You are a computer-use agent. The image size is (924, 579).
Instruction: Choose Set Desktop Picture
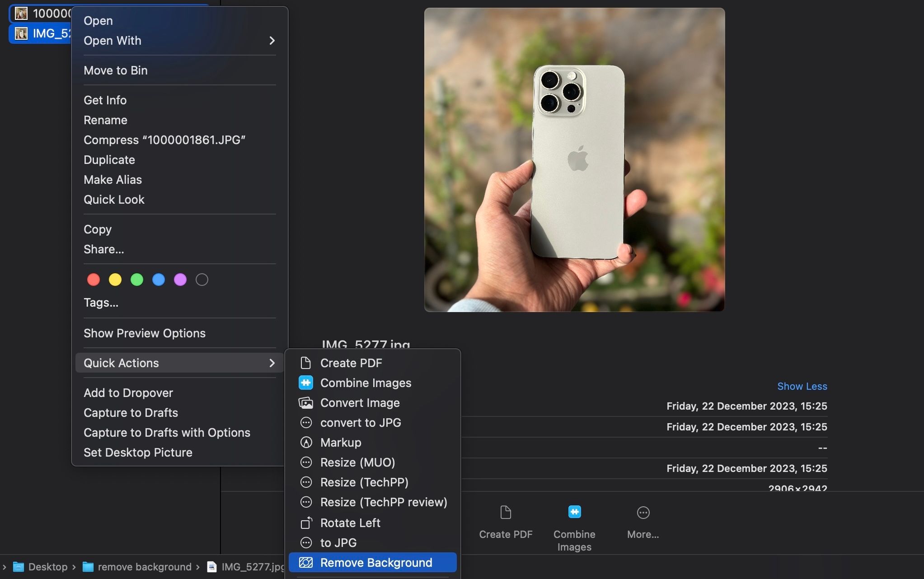point(138,452)
